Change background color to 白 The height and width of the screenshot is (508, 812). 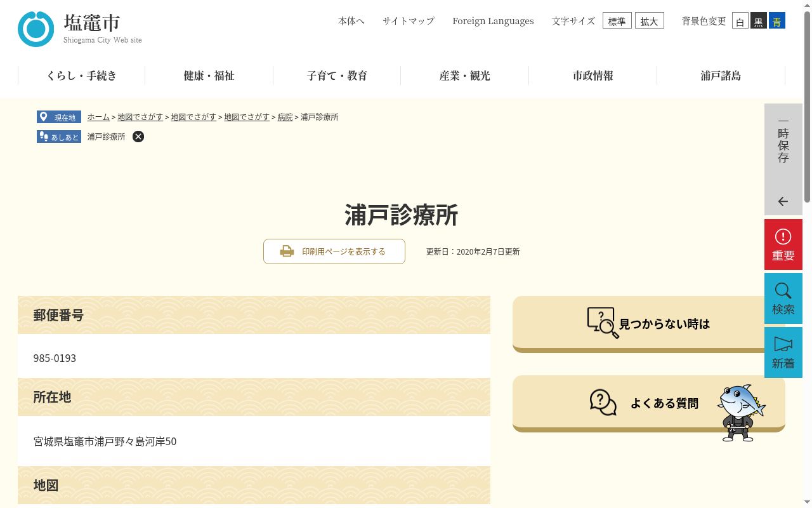[740, 21]
